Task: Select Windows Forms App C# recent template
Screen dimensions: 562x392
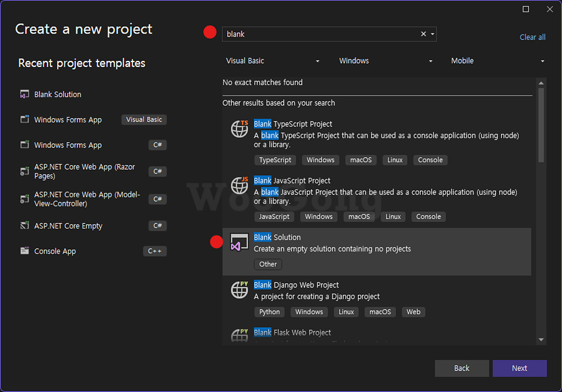Action: tap(93, 145)
